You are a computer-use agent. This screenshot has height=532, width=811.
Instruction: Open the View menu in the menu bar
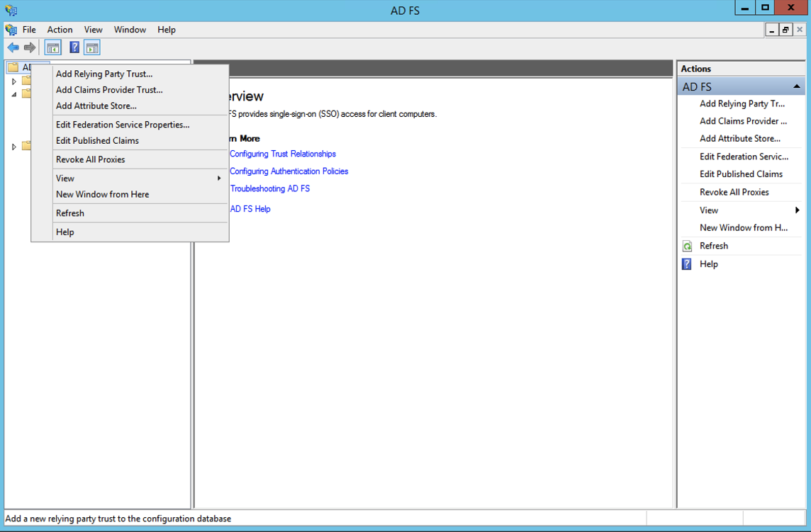tap(93, 30)
